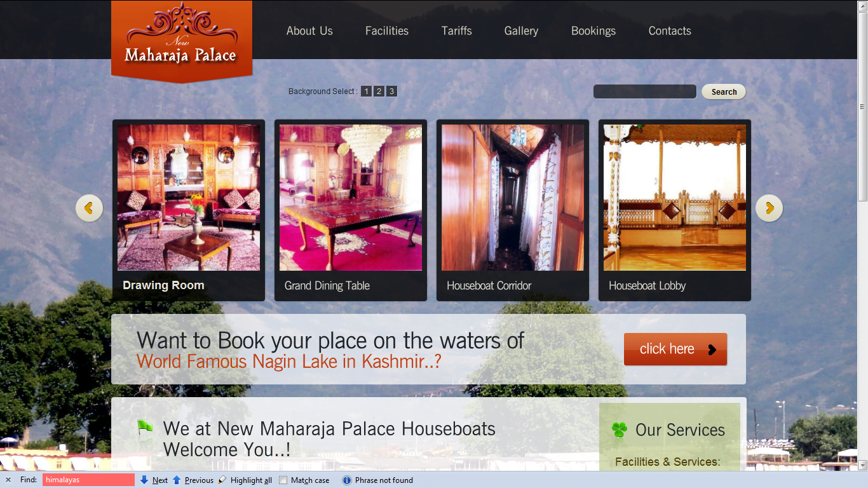Click the left carousel arrow icon
The image size is (868, 488).
pos(89,208)
